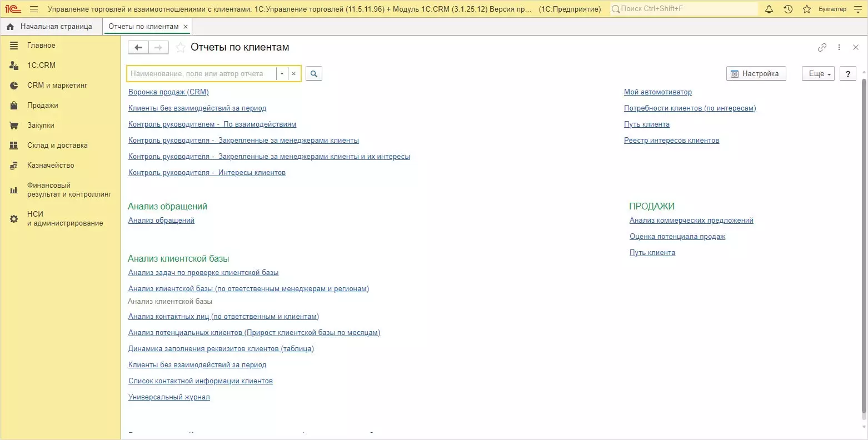Go forward with the right arrow button
Screen dimensions: 868x440
pyautogui.click(x=158, y=48)
